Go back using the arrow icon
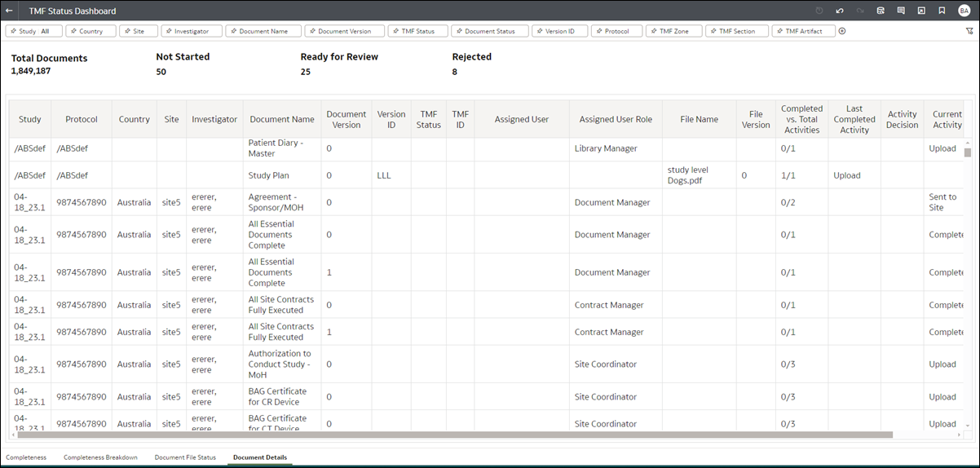This screenshot has width=980, height=468. pos(9,11)
